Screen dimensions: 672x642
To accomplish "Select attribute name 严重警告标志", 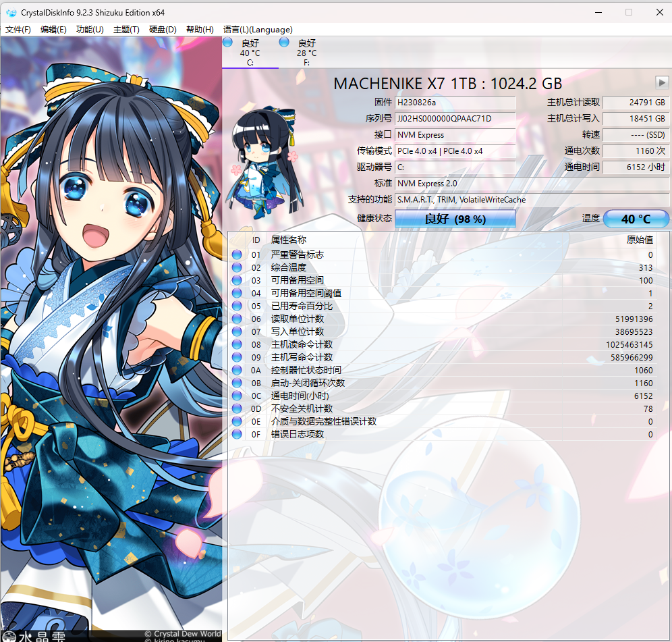I will click(298, 255).
